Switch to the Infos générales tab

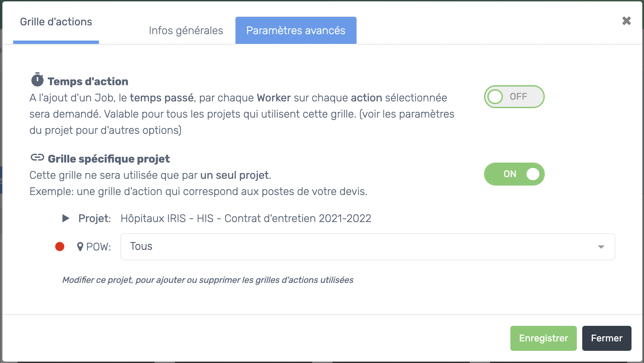[x=186, y=30]
